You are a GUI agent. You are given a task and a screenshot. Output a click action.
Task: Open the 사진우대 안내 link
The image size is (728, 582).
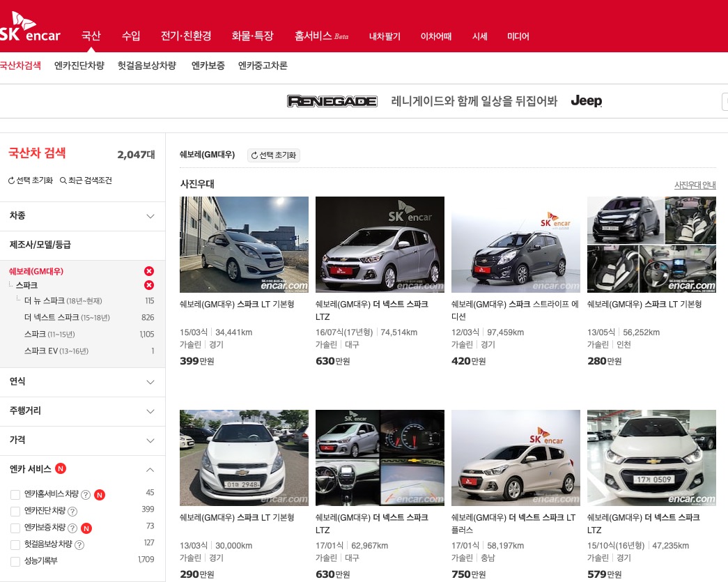click(695, 185)
